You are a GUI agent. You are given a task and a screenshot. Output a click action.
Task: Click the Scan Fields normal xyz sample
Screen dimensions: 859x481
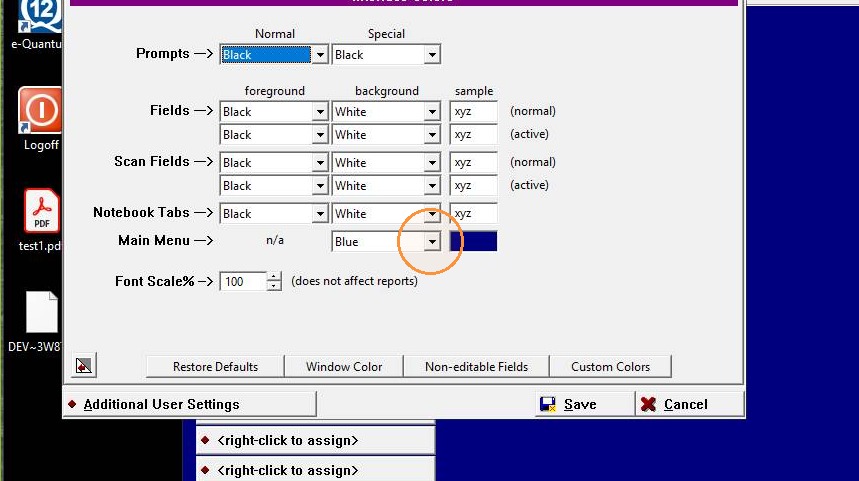[473, 163]
